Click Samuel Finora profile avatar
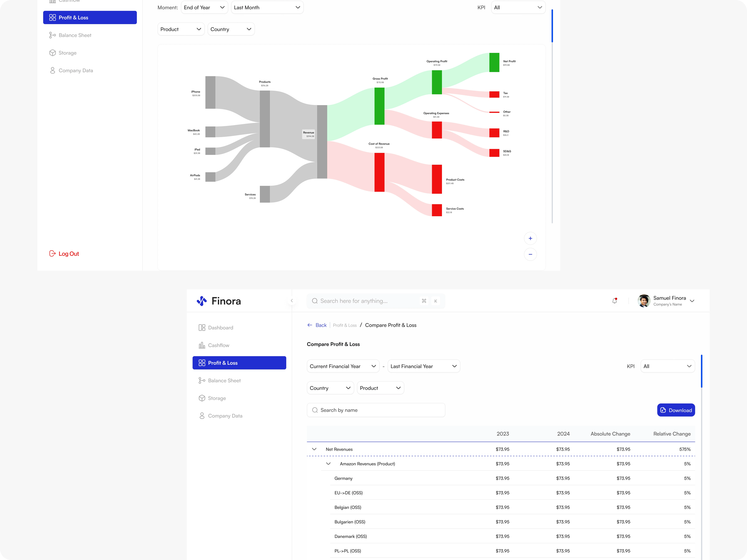 click(x=644, y=301)
